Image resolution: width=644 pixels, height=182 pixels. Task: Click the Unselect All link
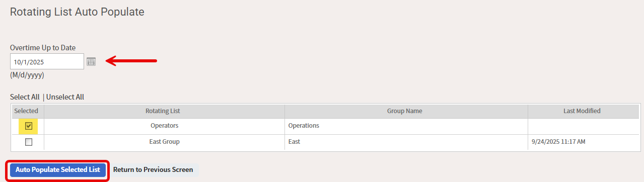65,97
